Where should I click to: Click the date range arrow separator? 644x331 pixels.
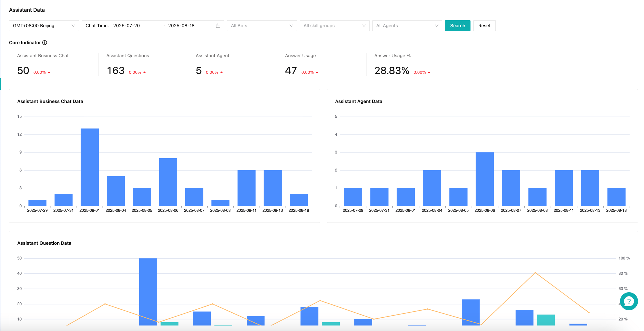tap(163, 26)
